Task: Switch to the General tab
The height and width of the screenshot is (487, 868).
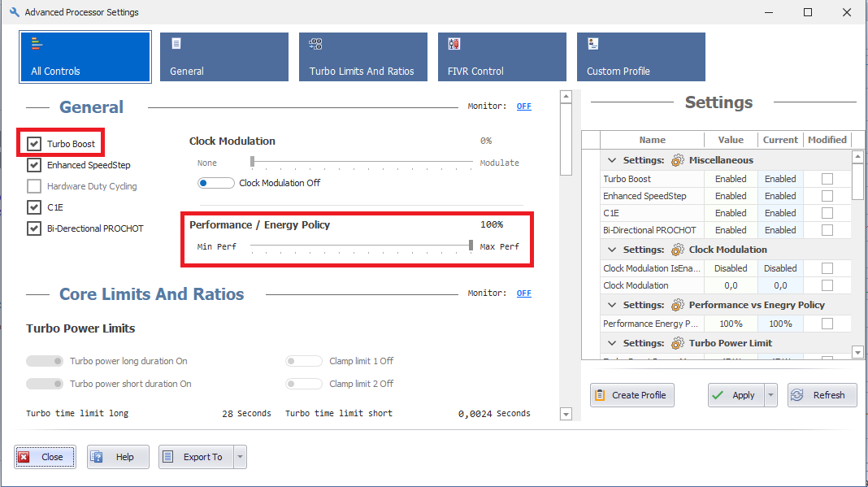Action: [x=224, y=57]
